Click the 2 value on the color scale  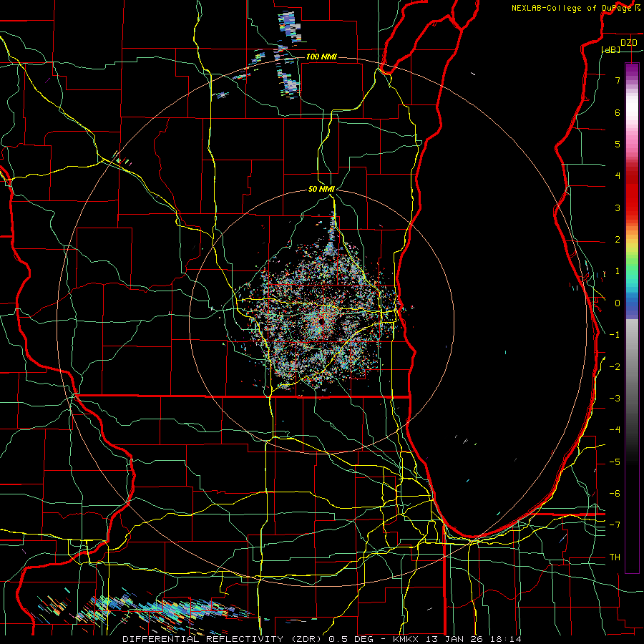click(618, 240)
